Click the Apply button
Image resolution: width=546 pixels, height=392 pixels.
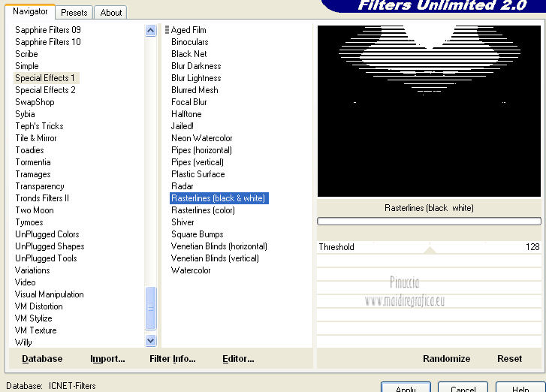click(x=406, y=387)
